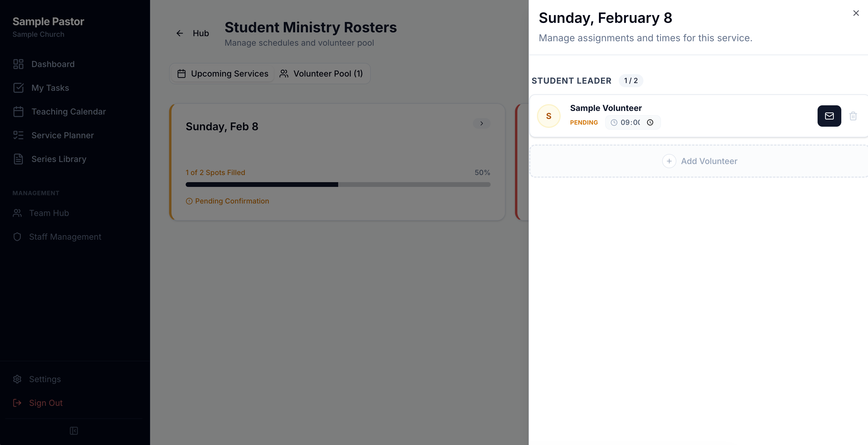Click the spots filled progress bar
Image resolution: width=868 pixels, height=445 pixels.
(x=338, y=185)
